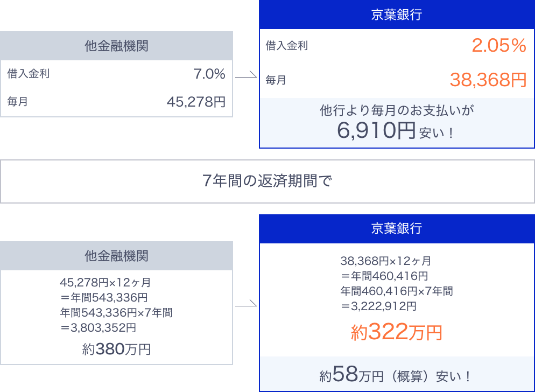Click the orange 約322万円 total
The width and height of the screenshot is (535, 392).
coord(397,332)
